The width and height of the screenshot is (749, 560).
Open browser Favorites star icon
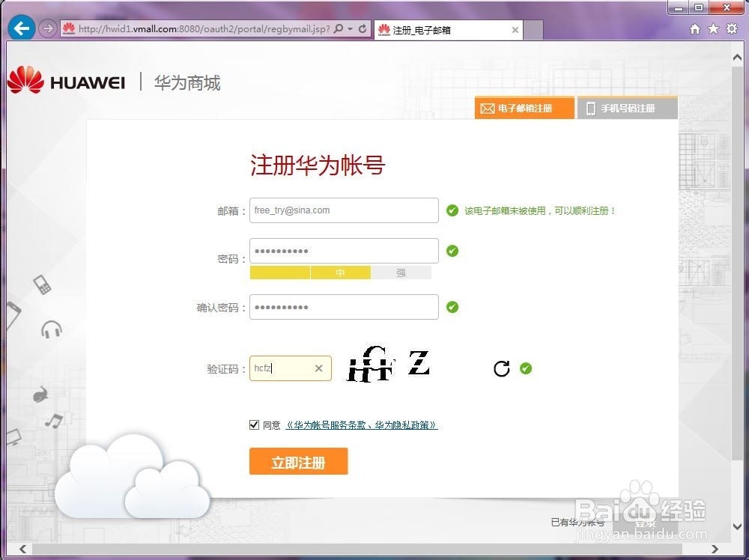(714, 28)
